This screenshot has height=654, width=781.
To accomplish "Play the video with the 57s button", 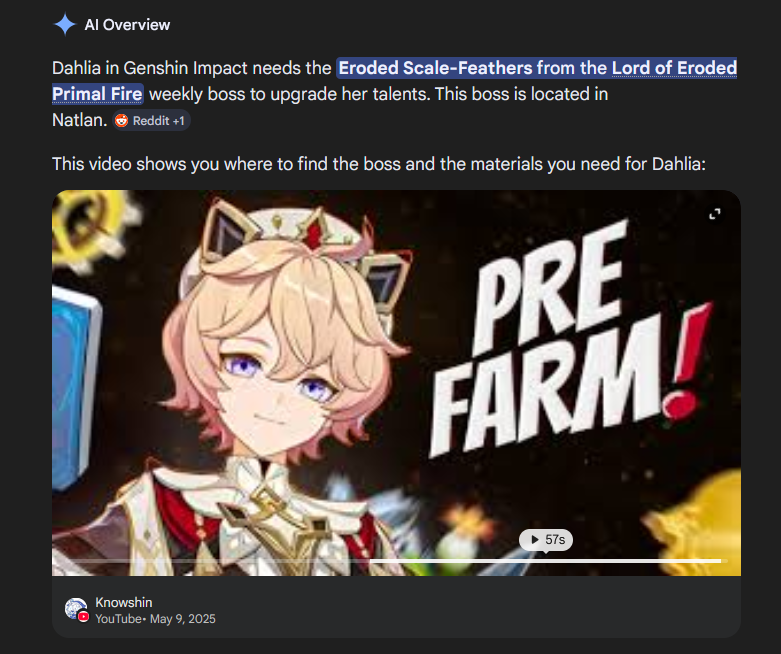I will click(546, 540).
